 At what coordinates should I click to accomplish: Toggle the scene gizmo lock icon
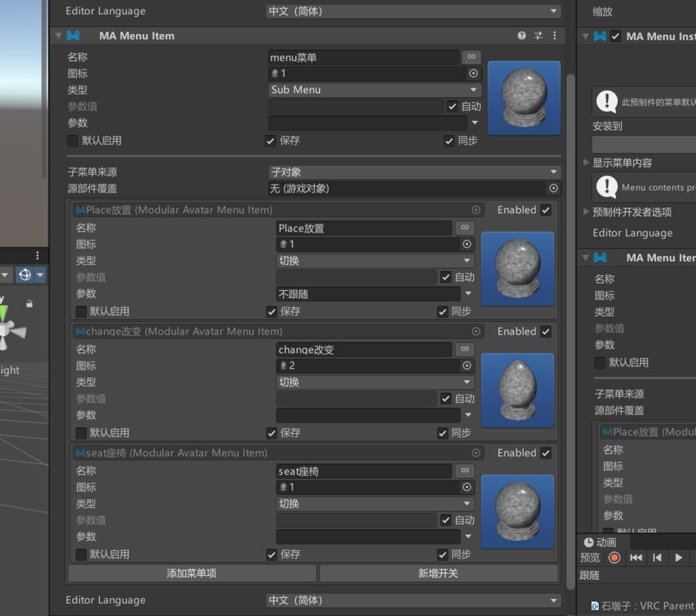point(29,304)
